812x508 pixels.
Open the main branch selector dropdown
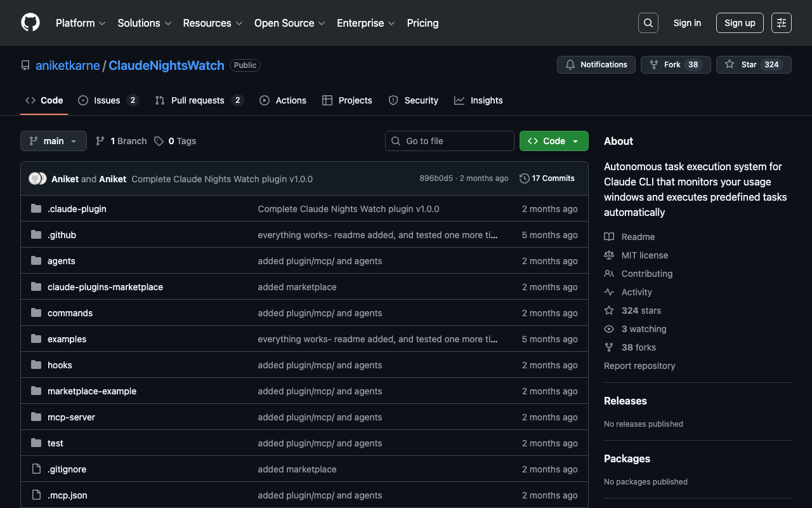pyautogui.click(x=53, y=141)
